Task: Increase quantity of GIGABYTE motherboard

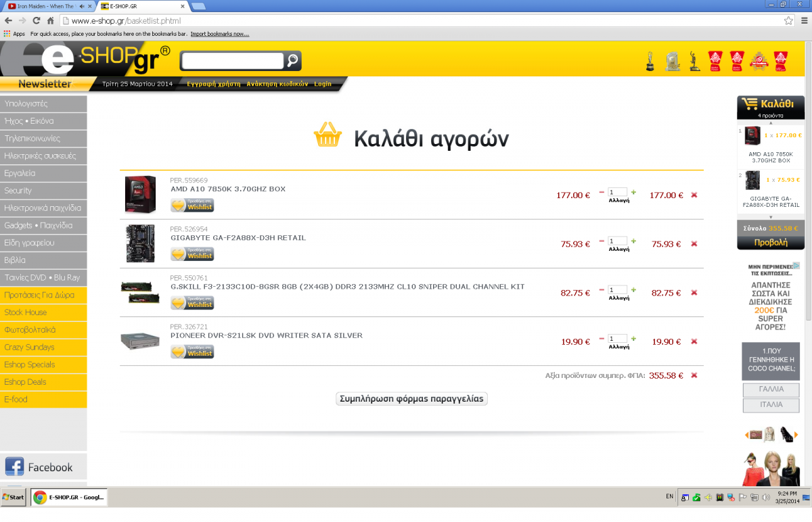Action: (633, 241)
